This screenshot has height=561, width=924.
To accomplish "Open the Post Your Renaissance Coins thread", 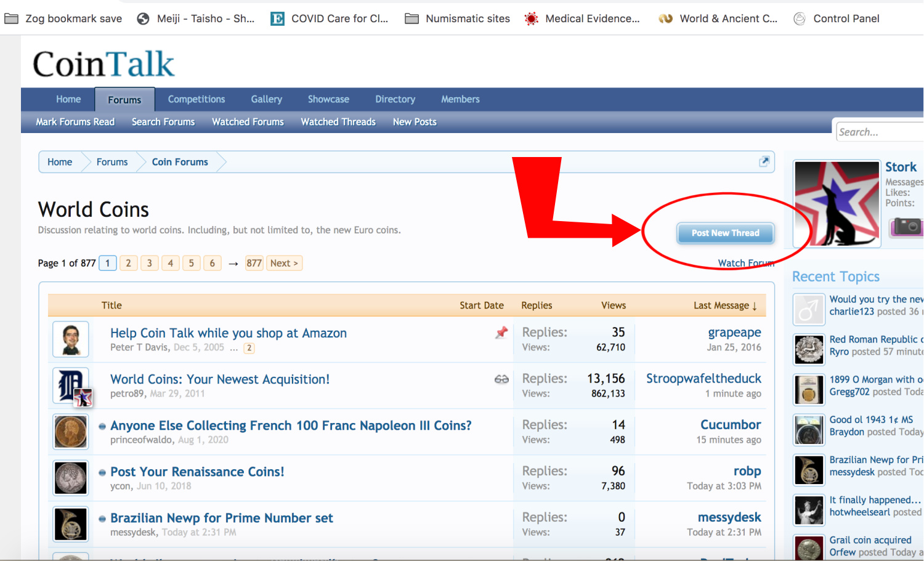I will pos(197,472).
